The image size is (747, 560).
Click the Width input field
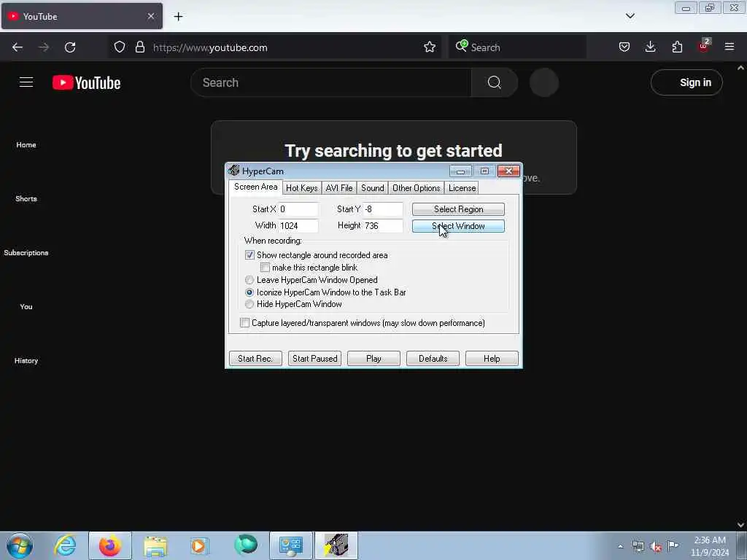coord(298,226)
